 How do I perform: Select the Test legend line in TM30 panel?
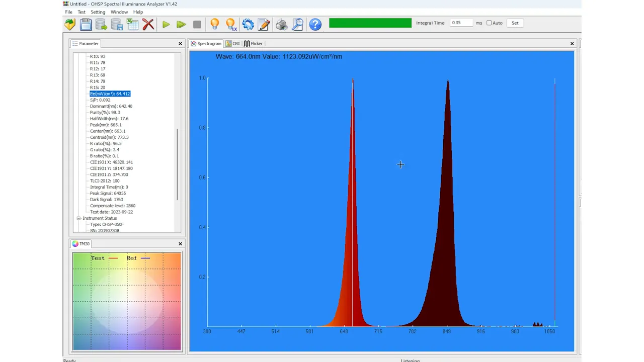[113, 258]
